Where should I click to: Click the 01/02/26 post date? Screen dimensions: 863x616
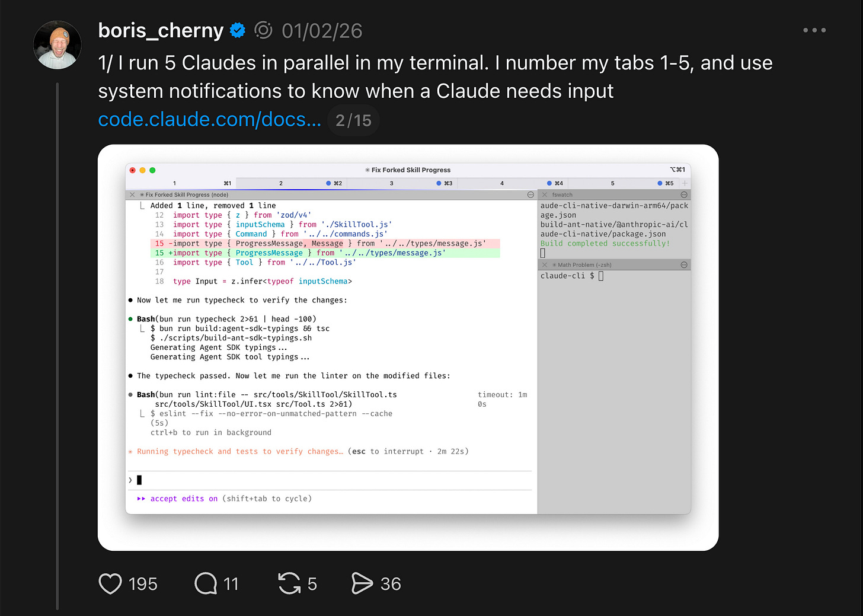pos(322,31)
